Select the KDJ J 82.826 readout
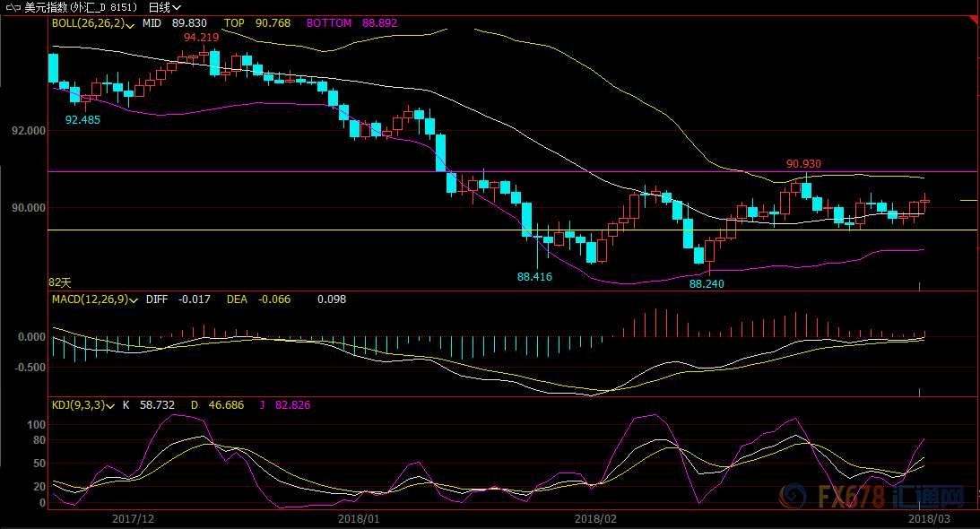 [285, 405]
